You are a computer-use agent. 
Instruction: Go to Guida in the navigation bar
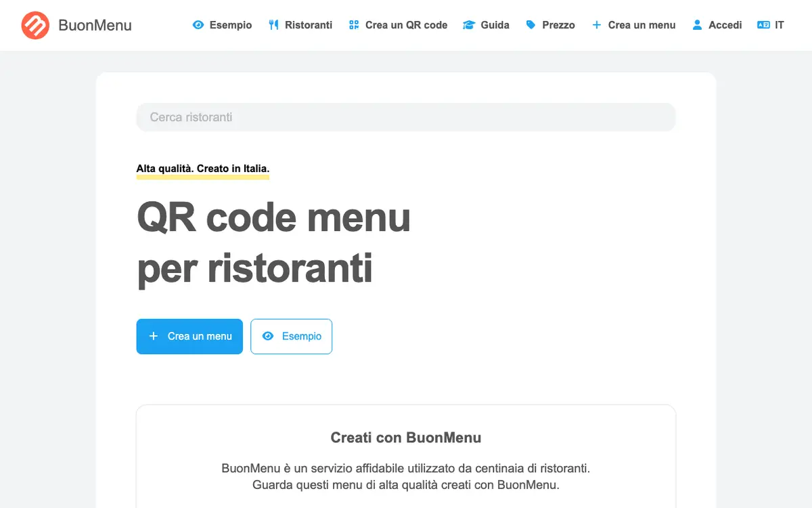[x=486, y=25]
